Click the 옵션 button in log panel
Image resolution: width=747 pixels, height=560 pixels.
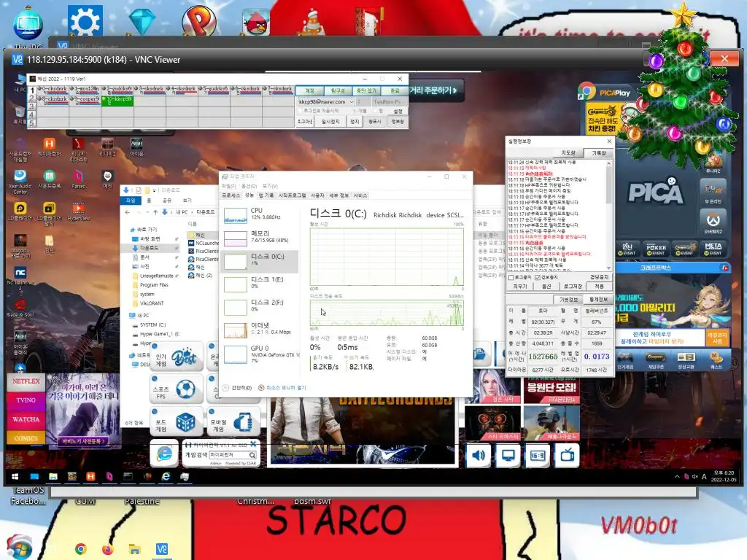(x=546, y=286)
